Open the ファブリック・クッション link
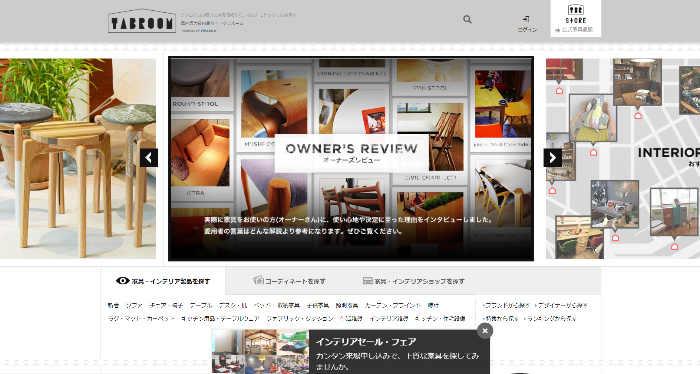This screenshot has width=700, height=374. (x=300, y=319)
